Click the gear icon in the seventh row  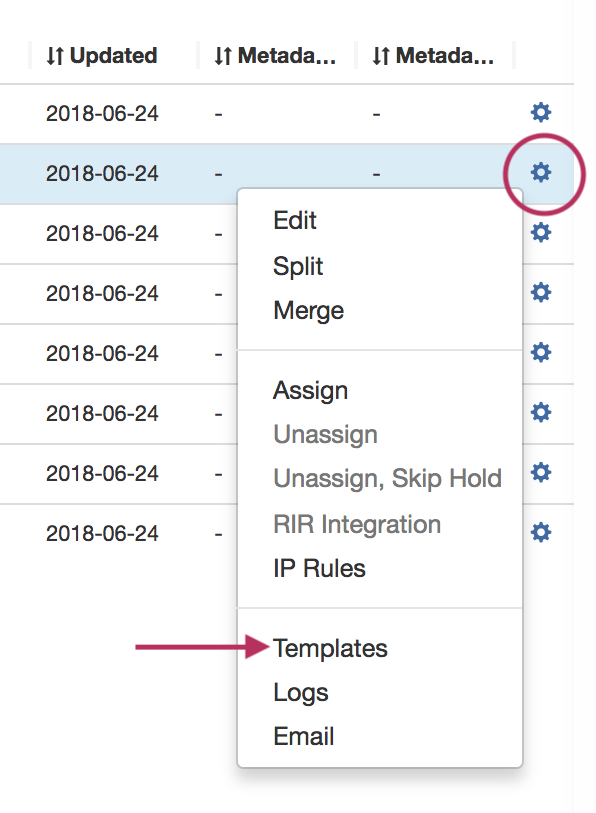(x=540, y=472)
